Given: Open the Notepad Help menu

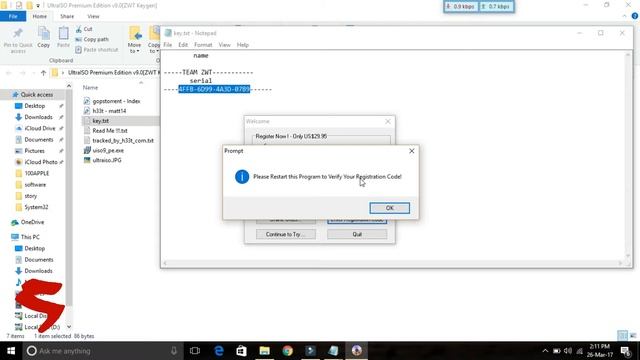Looking at the screenshot, I should [x=242, y=45].
